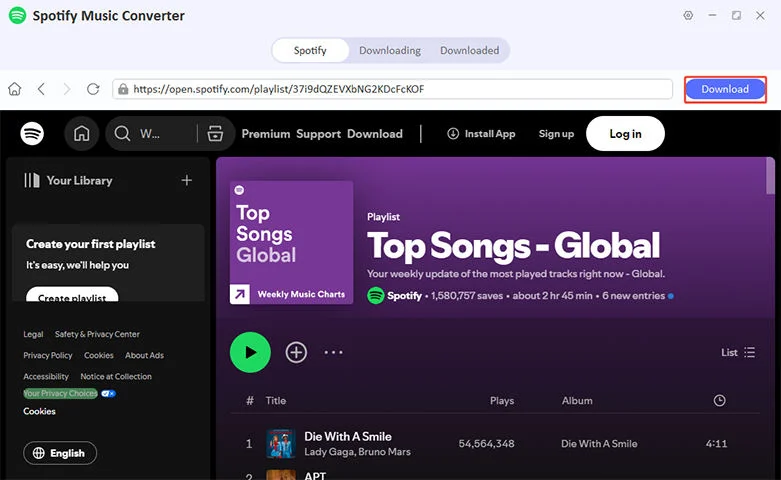The height and width of the screenshot is (480, 781).
Task: Open the Legal link
Action: click(33, 334)
